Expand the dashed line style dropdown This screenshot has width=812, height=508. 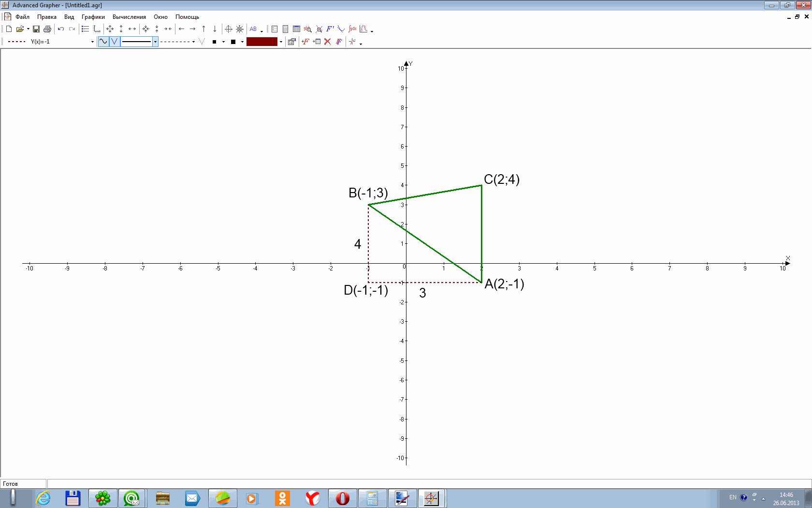[x=193, y=42]
